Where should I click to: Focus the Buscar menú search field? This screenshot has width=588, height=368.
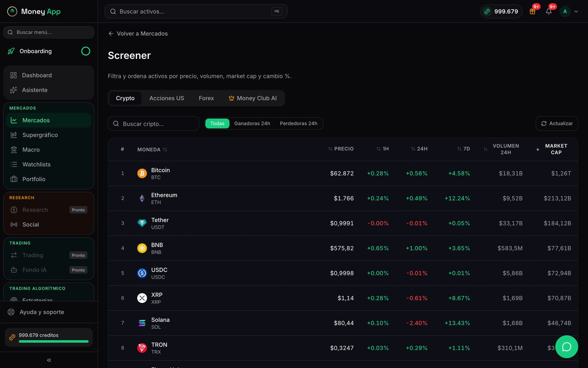[x=49, y=32]
